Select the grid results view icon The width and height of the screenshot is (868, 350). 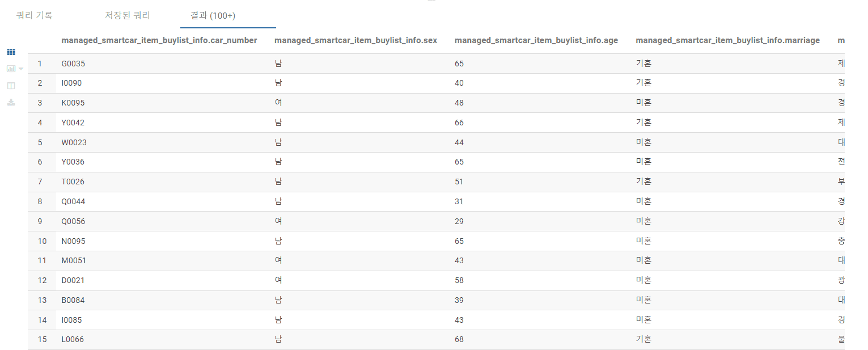[11, 52]
